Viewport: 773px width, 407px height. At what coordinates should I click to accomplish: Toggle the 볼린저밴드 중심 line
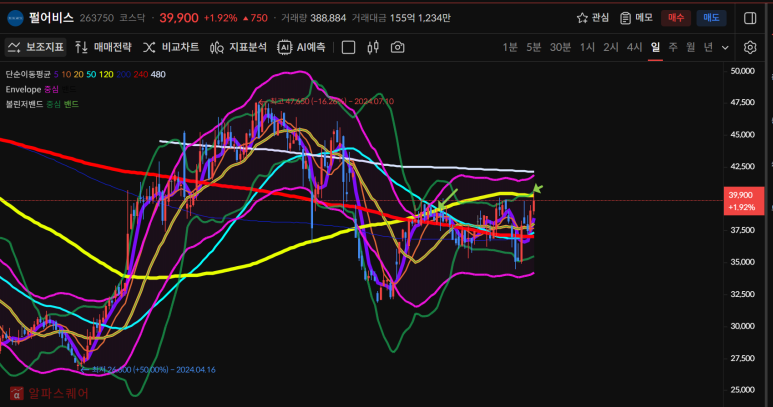point(54,104)
